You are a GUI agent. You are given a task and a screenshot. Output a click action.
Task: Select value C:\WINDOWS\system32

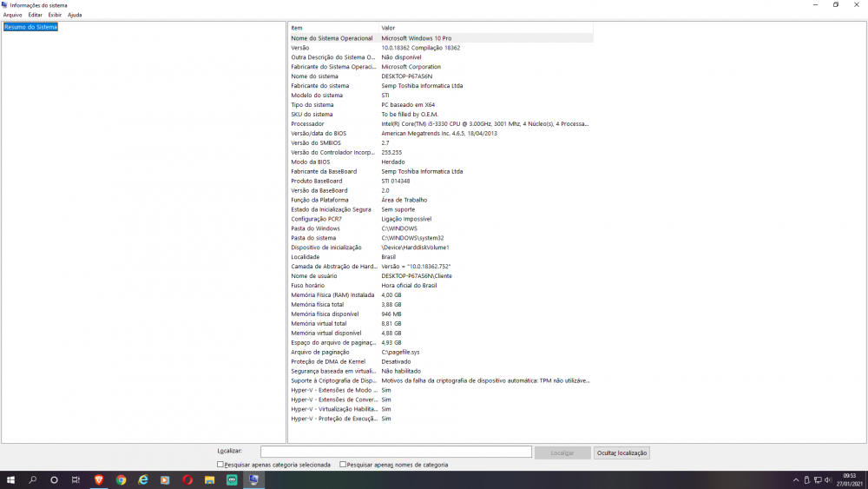[412, 238]
